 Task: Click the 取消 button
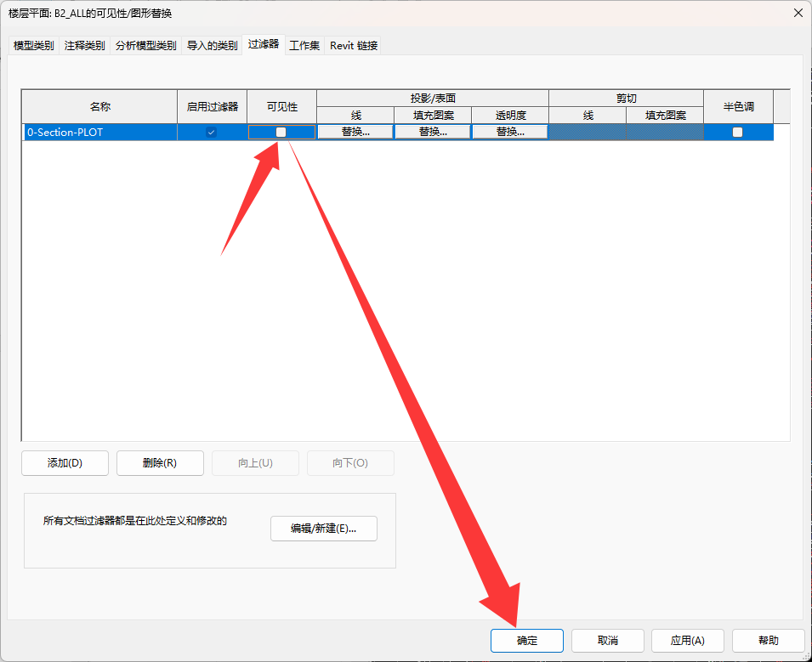(608, 641)
